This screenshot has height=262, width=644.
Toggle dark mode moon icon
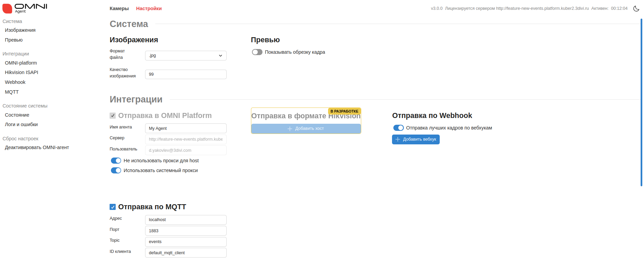click(x=636, y=8)
